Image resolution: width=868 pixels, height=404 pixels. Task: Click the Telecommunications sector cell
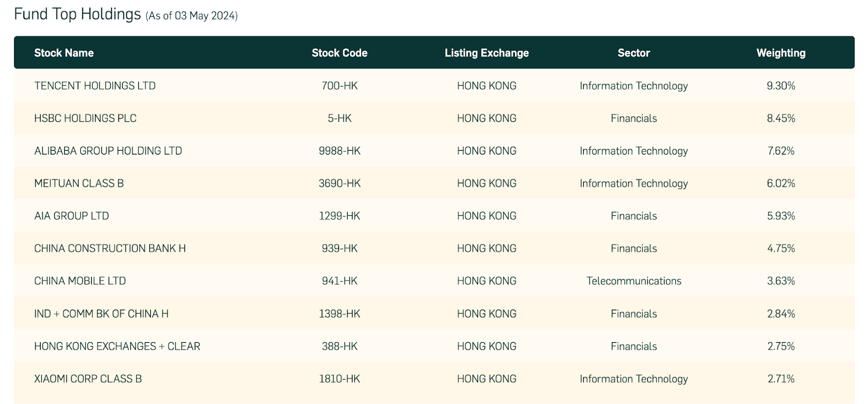pyautogui.click(x=634, y=281)
